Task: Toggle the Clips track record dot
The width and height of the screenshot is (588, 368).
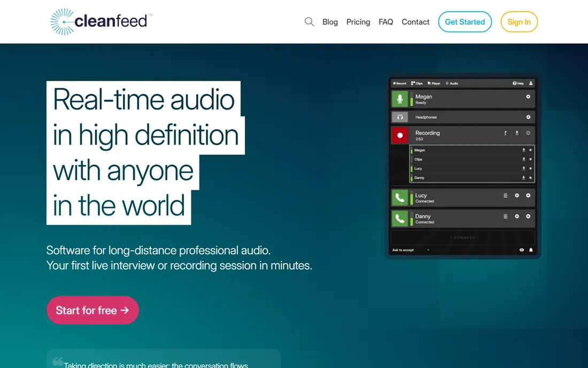Action: pyautogui.click(x=530, y=159)
